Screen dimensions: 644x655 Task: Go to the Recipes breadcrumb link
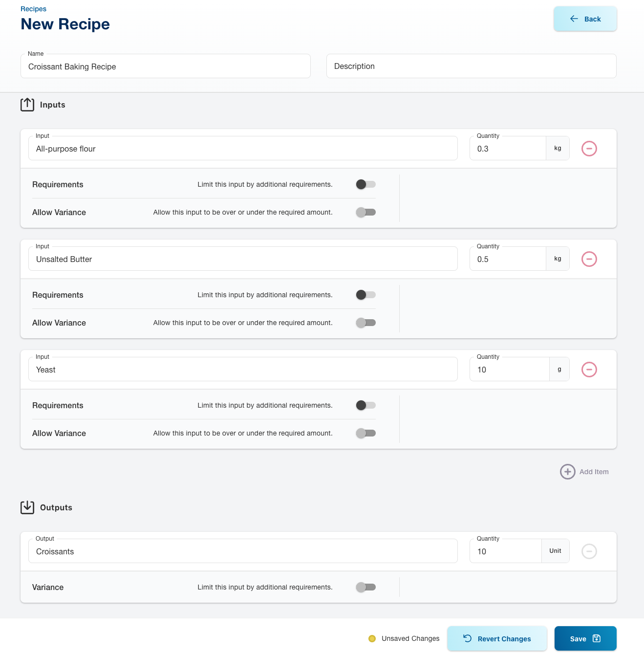tap(33, 9)
